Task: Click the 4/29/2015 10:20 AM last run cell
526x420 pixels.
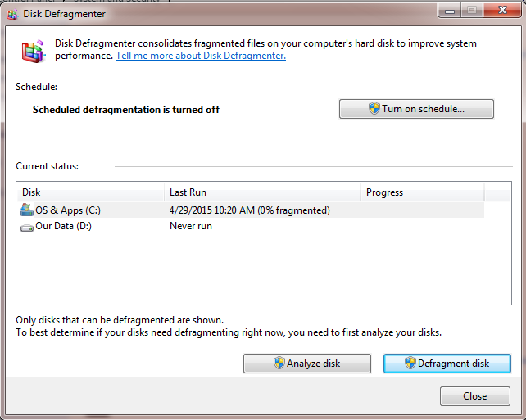Action: (x=250, y=210)
